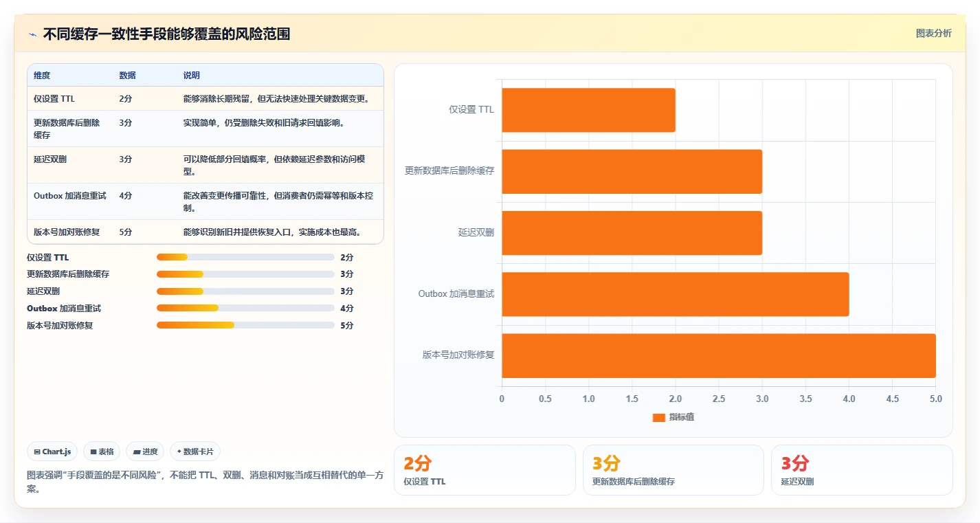
Task: Select the 版本号加对账修复 table cell
Action: pyautogui.click(x=67, y=232)
